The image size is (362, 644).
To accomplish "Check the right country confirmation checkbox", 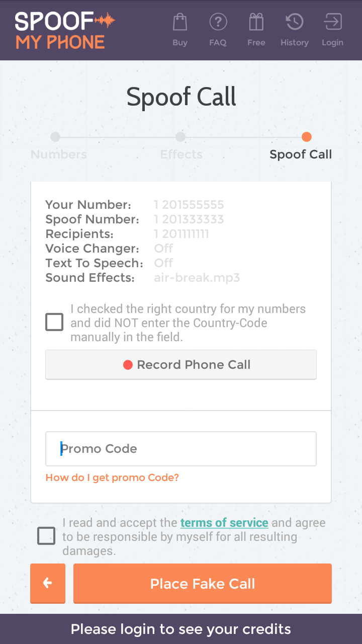I will pyautogui.click(x=54, y=322).
